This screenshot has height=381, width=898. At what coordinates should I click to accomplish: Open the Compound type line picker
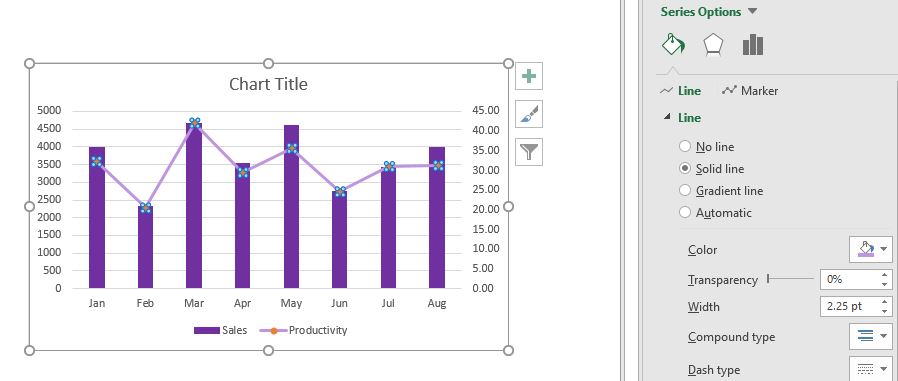click(871, 336)
